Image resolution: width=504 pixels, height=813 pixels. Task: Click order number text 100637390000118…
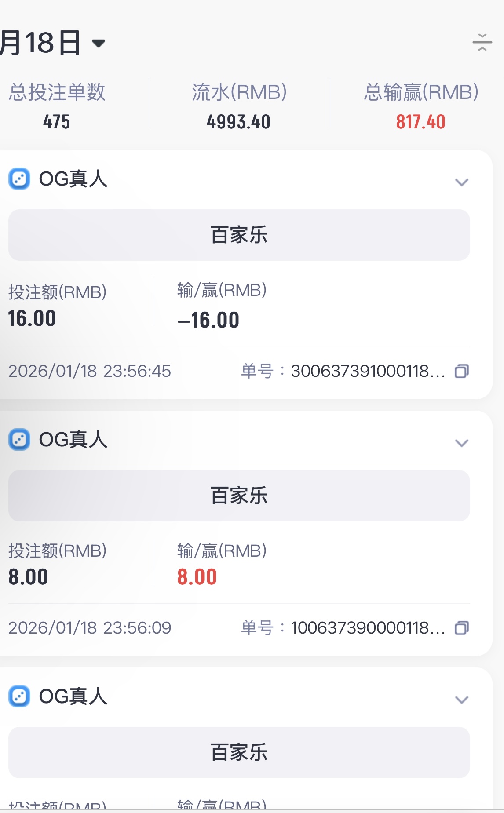(x=368, y=628)
